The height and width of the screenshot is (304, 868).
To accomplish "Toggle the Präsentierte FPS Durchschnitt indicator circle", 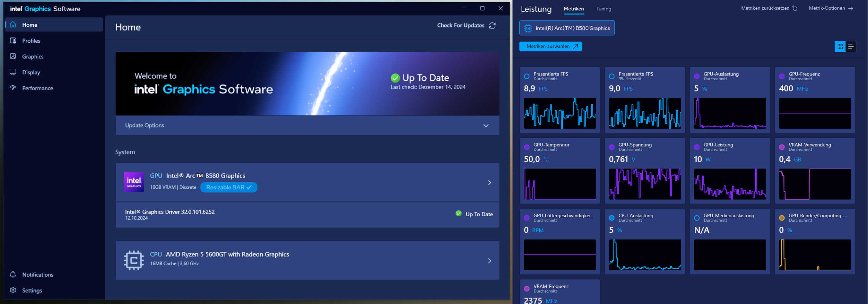I will click(527, 76).
